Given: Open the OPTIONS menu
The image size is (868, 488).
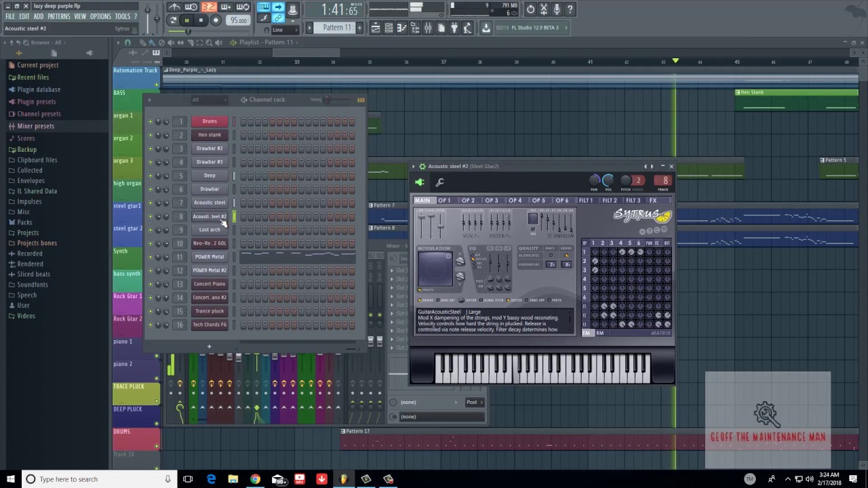Looking at the screenshot, I should click(100, 16).
